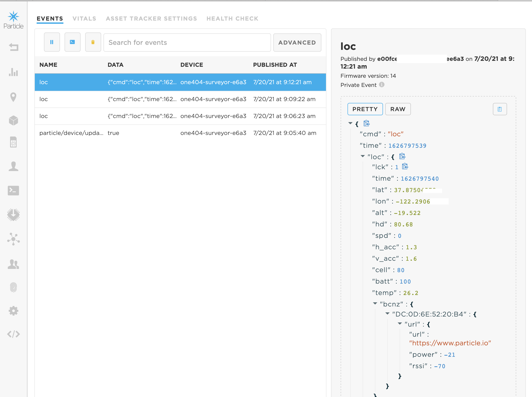
Task: Open the settings gear sidebar icon
Action: click(x=14, y=311)
